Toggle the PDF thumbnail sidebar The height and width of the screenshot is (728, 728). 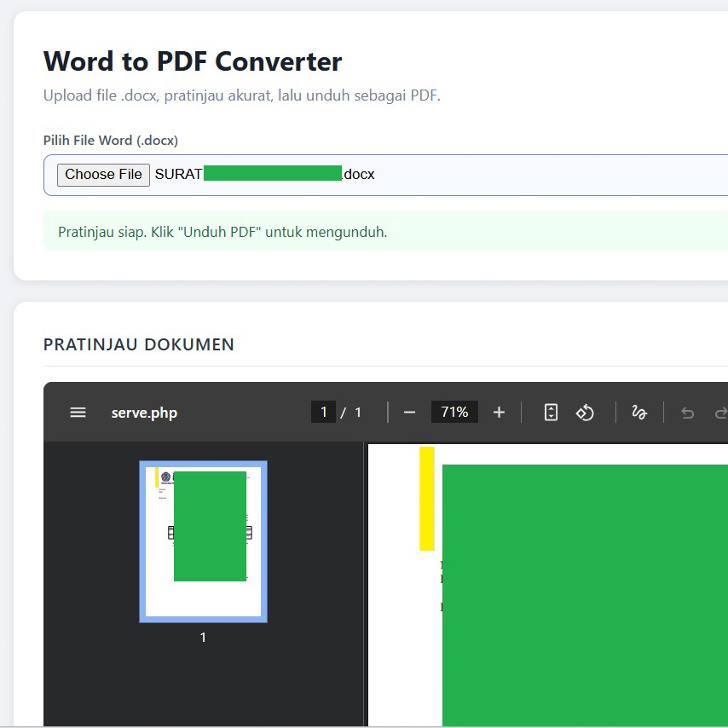pyautogui.click(x=78, y=412)
